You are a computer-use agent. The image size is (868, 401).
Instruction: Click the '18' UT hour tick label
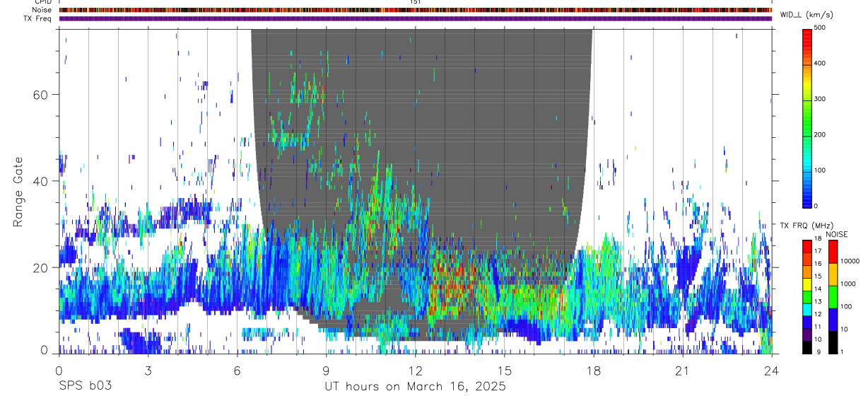click(593, 370)
